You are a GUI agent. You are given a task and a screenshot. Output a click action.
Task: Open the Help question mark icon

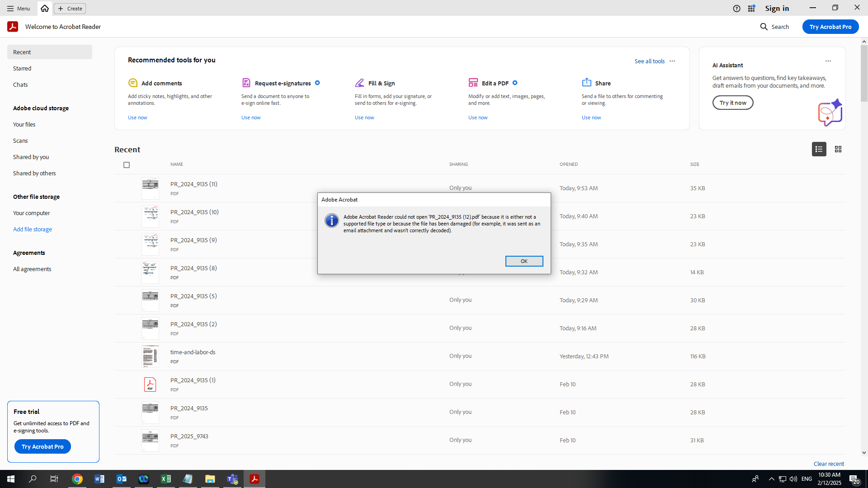[737, 8]
